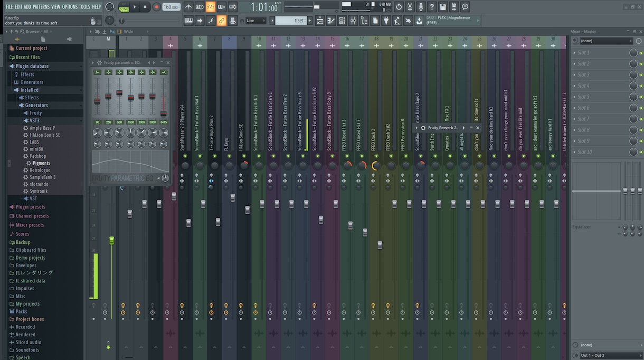Image resolution: width=644 pixels, height=360 pixels.
Task: Click the Play button
Action: pyautogui.click(x=135, y=7)
